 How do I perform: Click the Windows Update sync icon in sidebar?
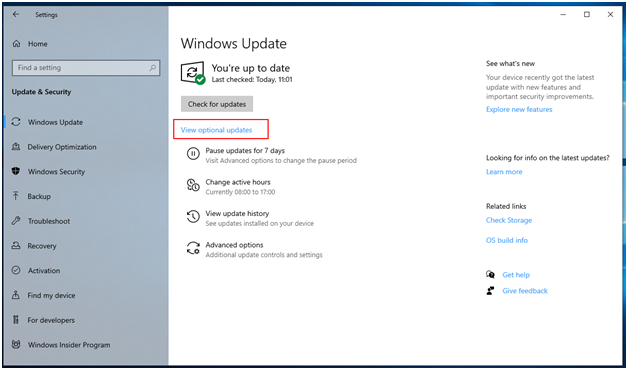coord(16,122)
